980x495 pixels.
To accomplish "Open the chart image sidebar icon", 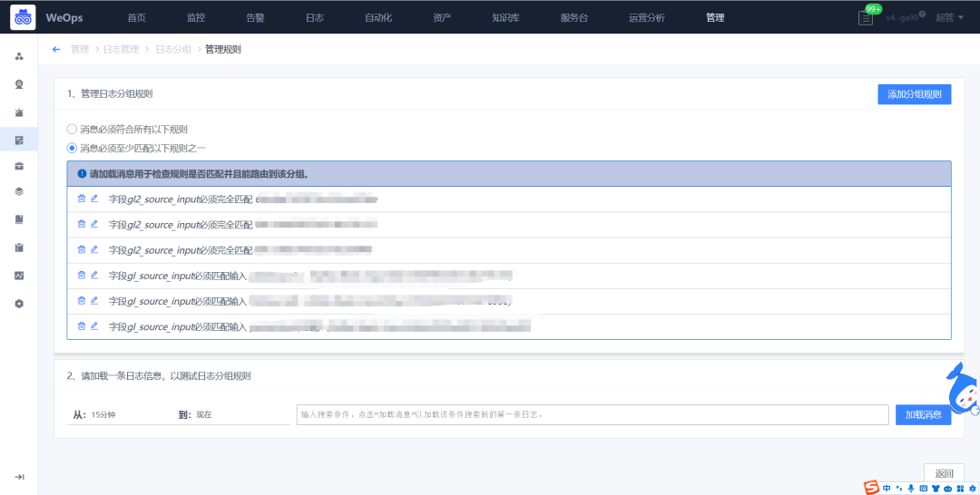I will tap(19, 276).
